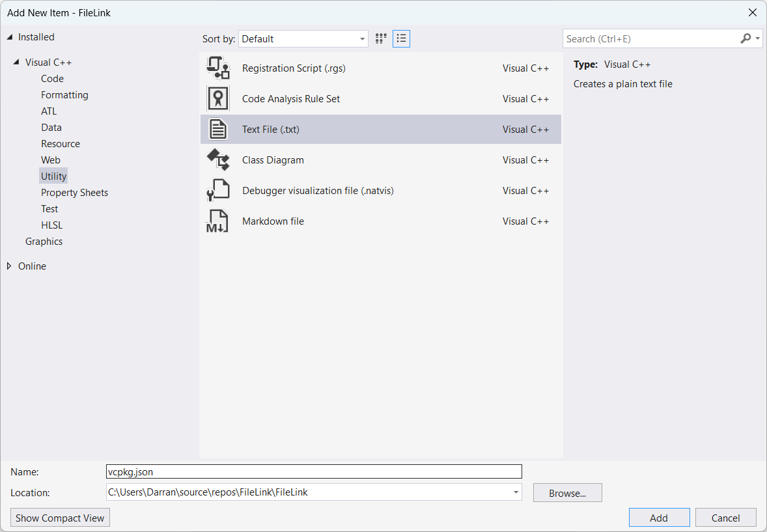Select the HLSL category
The height and width of the screenshot is (532, 767).
click(x=52, y=225)
